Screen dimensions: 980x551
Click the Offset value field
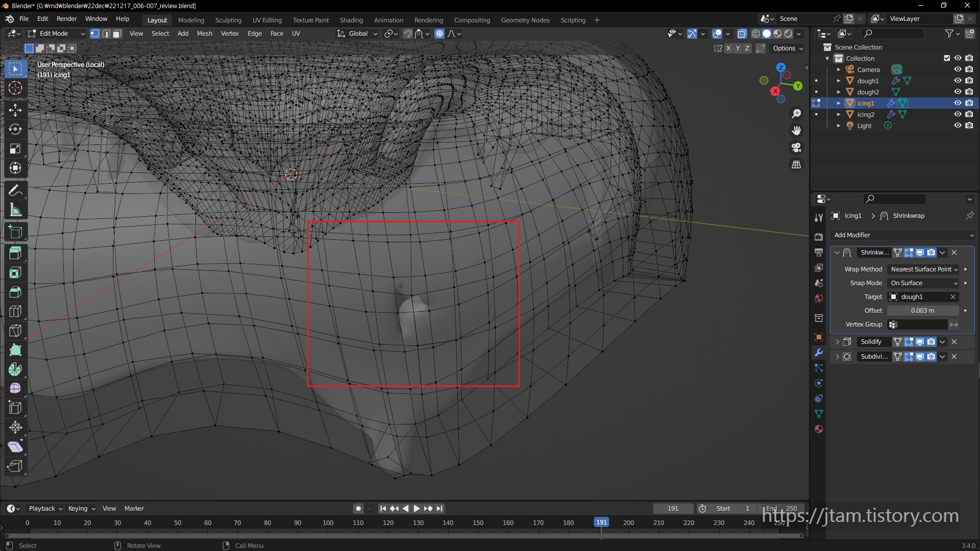pyautogui.click(x=922, y=311)
